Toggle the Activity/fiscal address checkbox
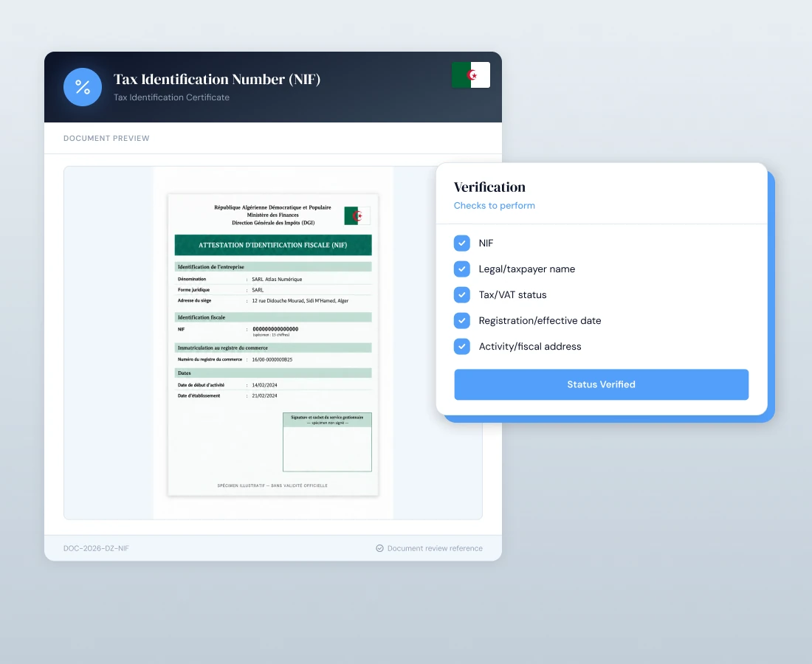 click(462, 346)
